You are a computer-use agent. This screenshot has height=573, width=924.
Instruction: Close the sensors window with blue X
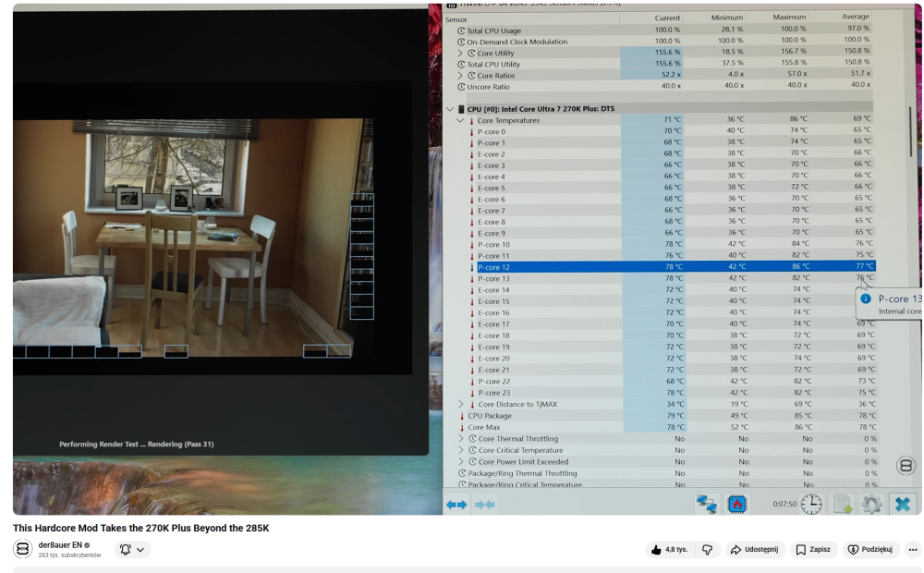click(902, 504)
